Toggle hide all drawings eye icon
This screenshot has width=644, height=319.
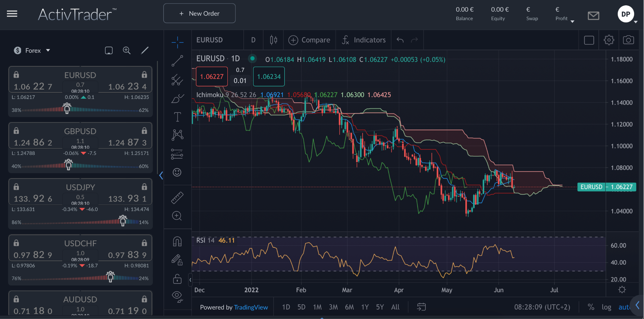[x=177, y=296]
